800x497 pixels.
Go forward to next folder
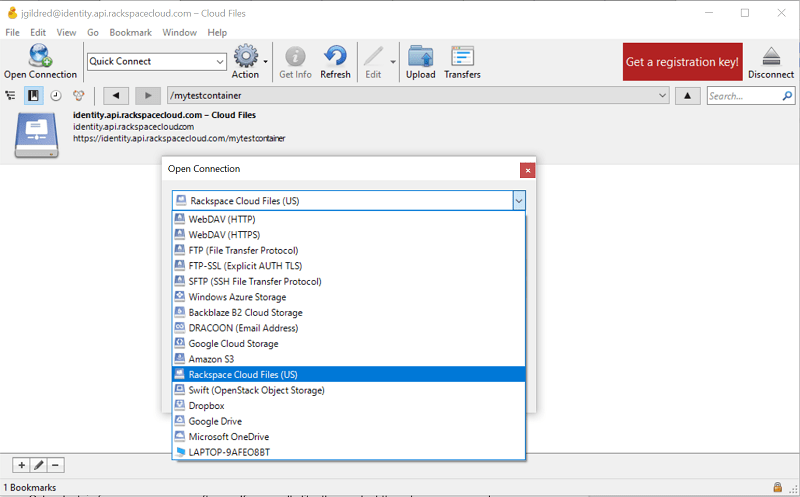point(147,95)
